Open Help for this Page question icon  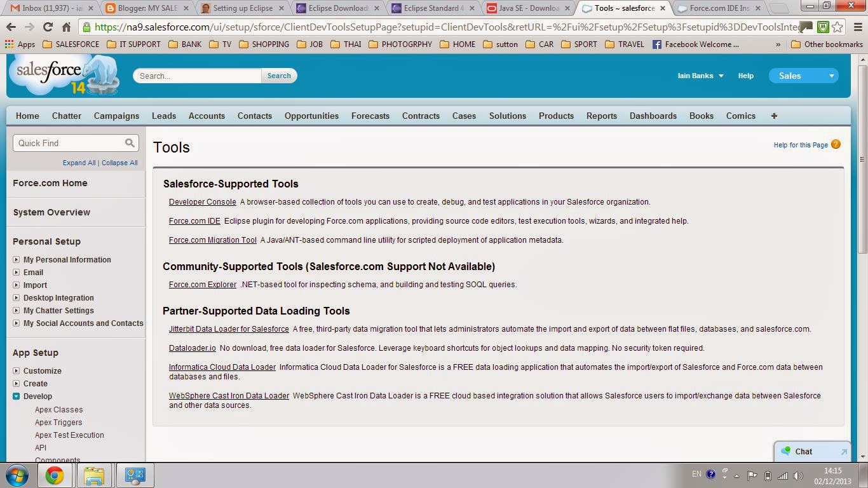click(x=836, y=144)
